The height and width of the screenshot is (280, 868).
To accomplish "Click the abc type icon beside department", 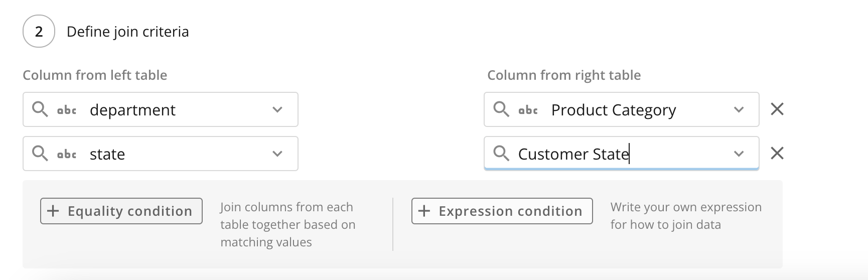I will (67, 110).
